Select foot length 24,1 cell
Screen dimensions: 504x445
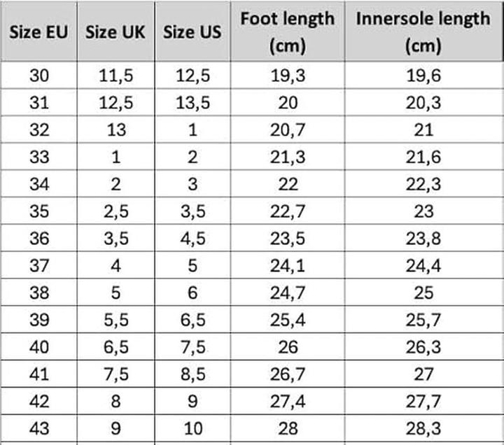[x=288, y=265]
